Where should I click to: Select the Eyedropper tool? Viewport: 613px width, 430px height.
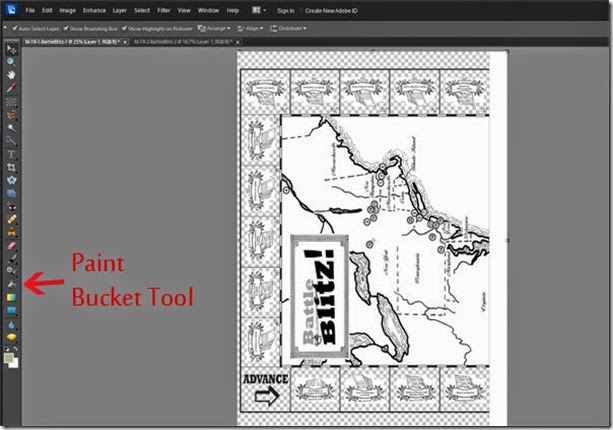point(11,88)
